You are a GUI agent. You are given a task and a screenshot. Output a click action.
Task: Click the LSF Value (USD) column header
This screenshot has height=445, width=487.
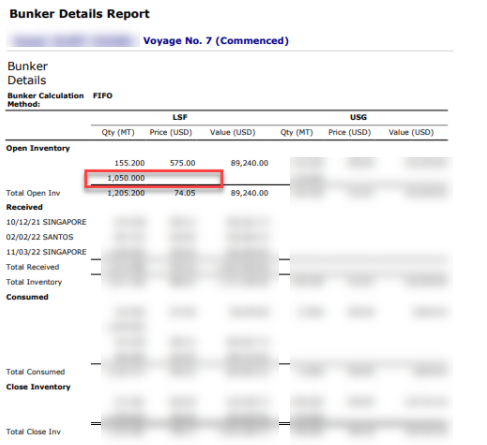[x=232, y=133]
